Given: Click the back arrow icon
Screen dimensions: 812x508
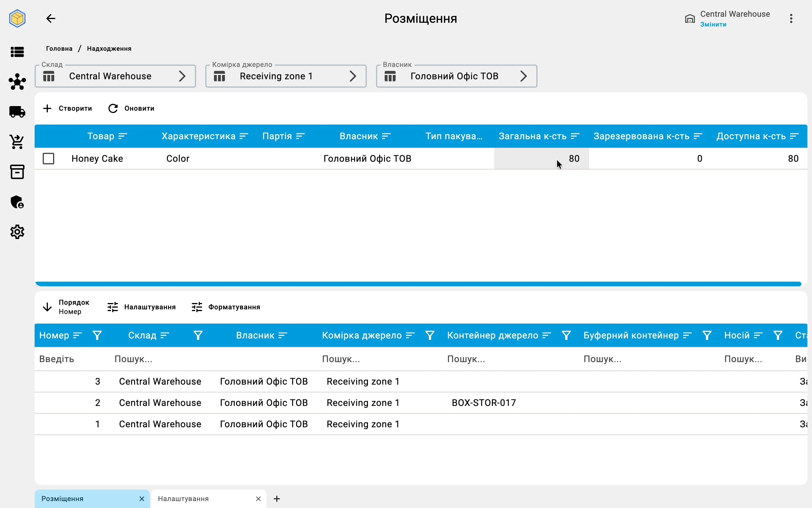Looking at the screenshot, I should pos(51,18).
